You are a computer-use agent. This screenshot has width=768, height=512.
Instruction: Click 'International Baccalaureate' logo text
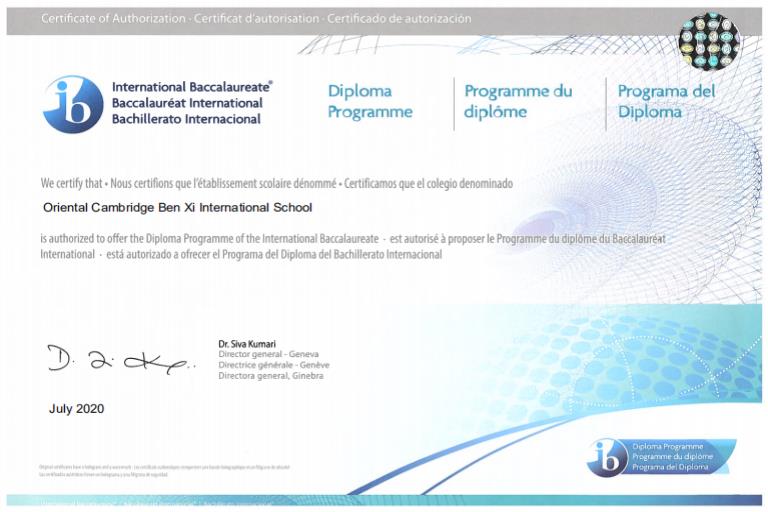(192, 87)
